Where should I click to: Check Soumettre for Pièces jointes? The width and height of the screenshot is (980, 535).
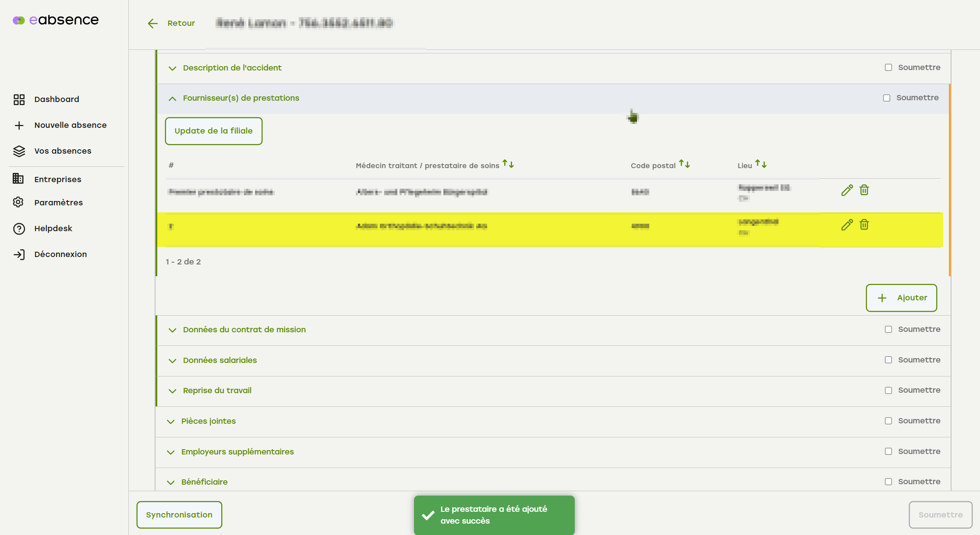888,421
